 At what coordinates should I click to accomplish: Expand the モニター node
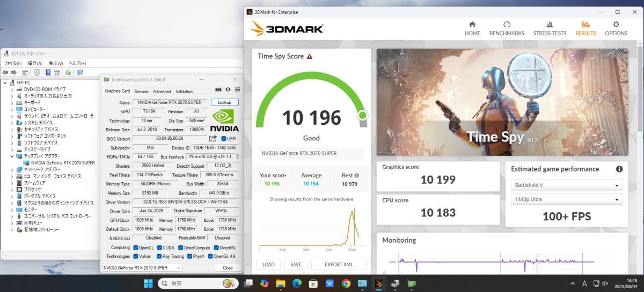pos(12,209)
